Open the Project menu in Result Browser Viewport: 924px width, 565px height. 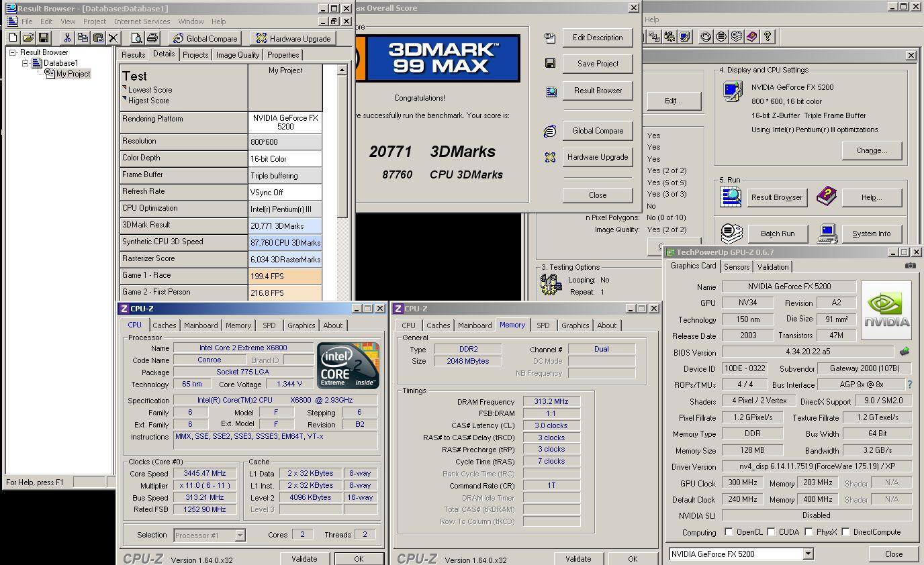pos(95,21)
